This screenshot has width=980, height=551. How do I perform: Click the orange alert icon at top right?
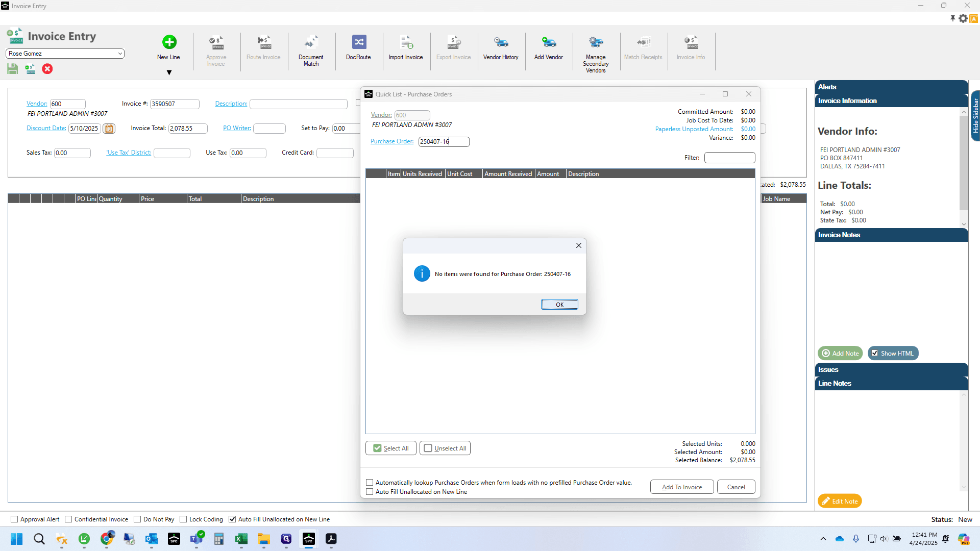tap(974, 18)
